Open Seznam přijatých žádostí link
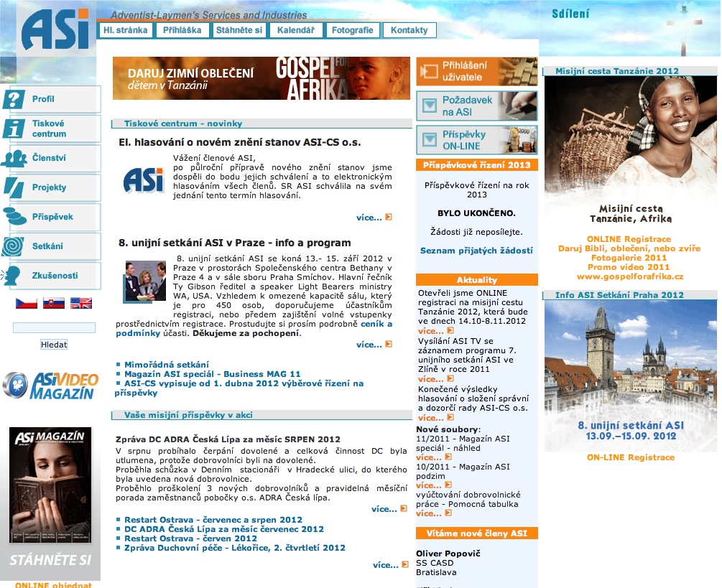The image size is (722, 588). [x=476, y=251]
